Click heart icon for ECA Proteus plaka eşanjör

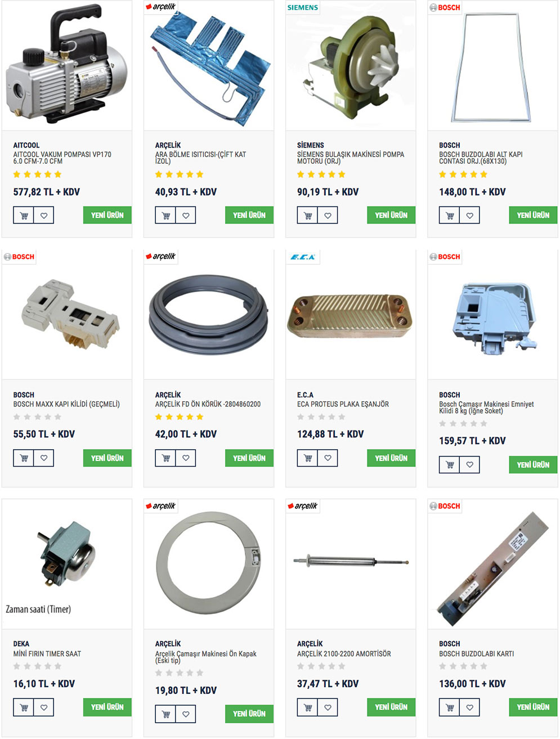tap(328, 458)
